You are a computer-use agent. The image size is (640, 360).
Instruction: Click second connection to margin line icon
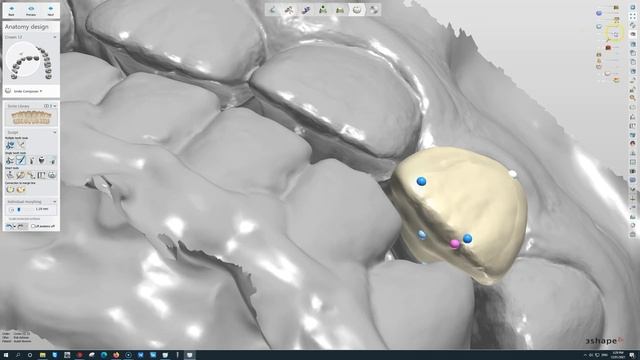(21, 189)
